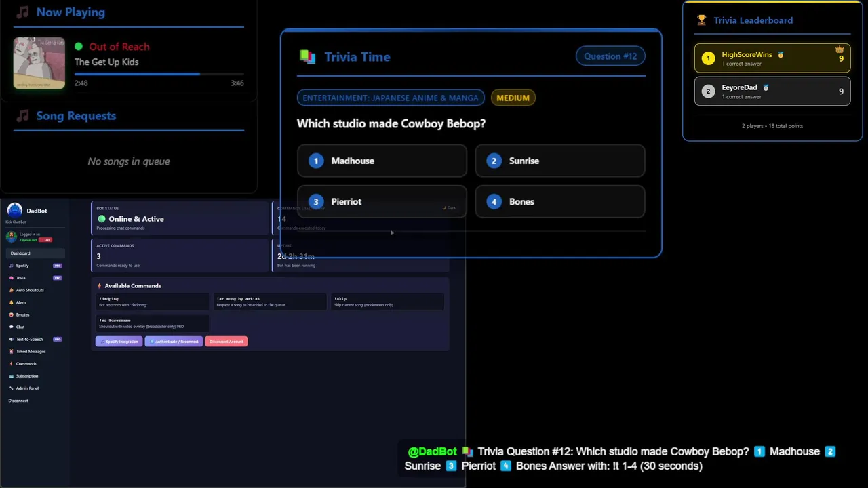Open the Spotify menu entry
The width and height of the screenshot is (868, 488).
tap(36, 266)
